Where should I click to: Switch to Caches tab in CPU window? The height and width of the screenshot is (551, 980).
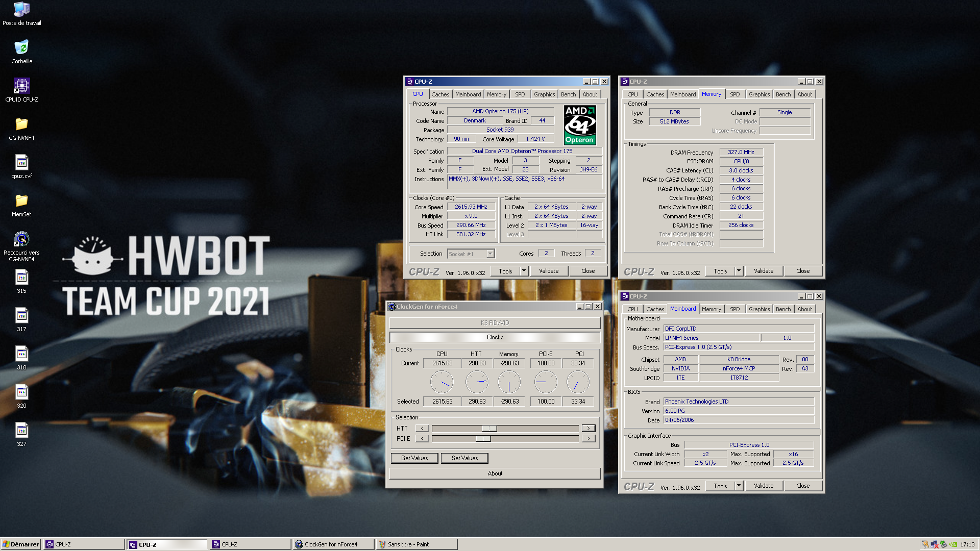[440, 94]
